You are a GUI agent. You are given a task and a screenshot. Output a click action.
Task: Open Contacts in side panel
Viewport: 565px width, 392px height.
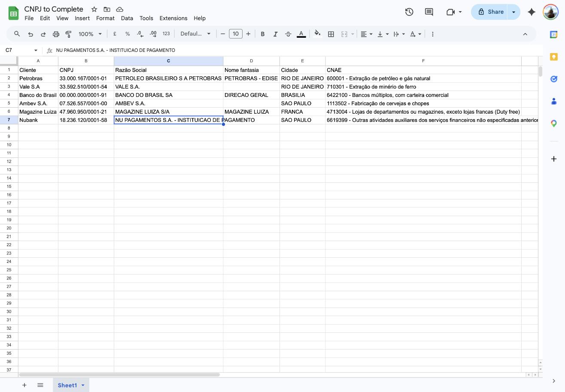pos(554,101)
